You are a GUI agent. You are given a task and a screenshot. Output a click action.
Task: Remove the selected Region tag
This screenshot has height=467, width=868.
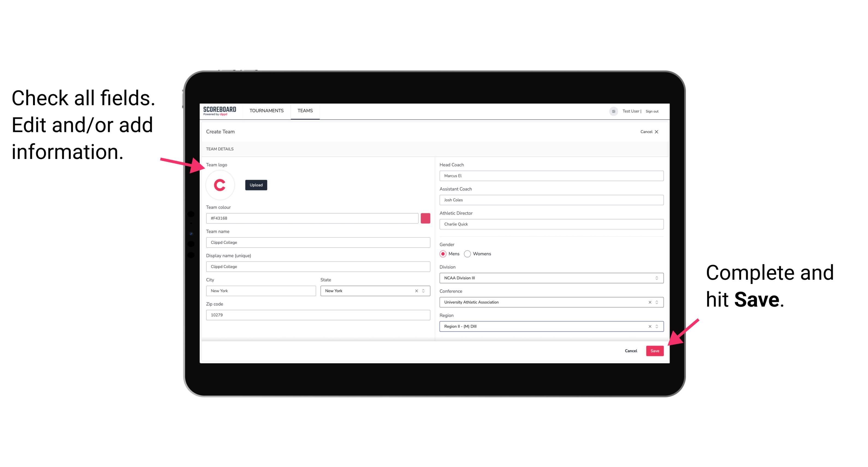[x=648, y=326]
